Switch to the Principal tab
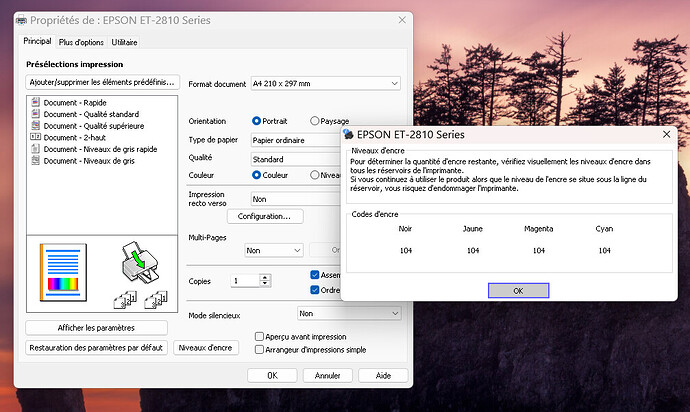The image size is (690, 412). [37, 41]
